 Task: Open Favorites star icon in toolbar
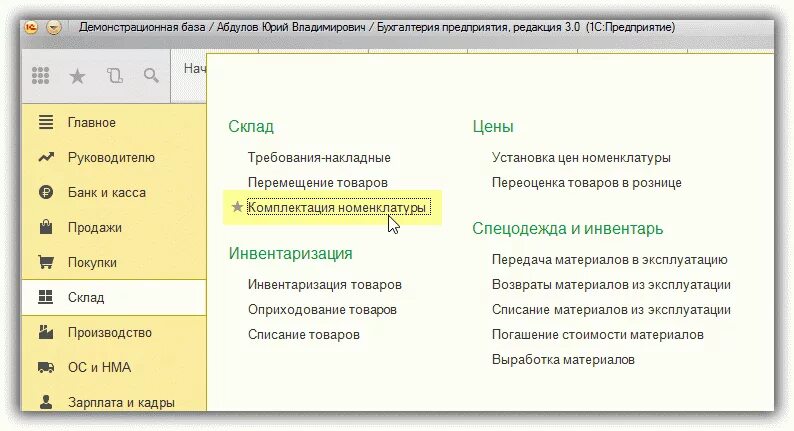coord(77,76)
